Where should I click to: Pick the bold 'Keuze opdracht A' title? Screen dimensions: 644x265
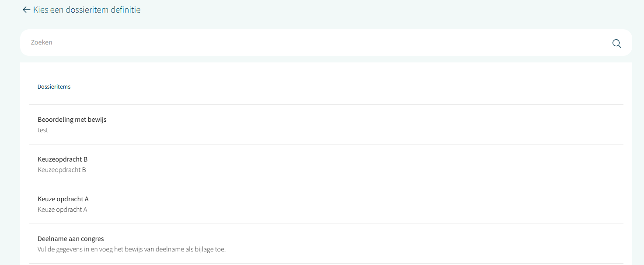click(x=63, y=199)
